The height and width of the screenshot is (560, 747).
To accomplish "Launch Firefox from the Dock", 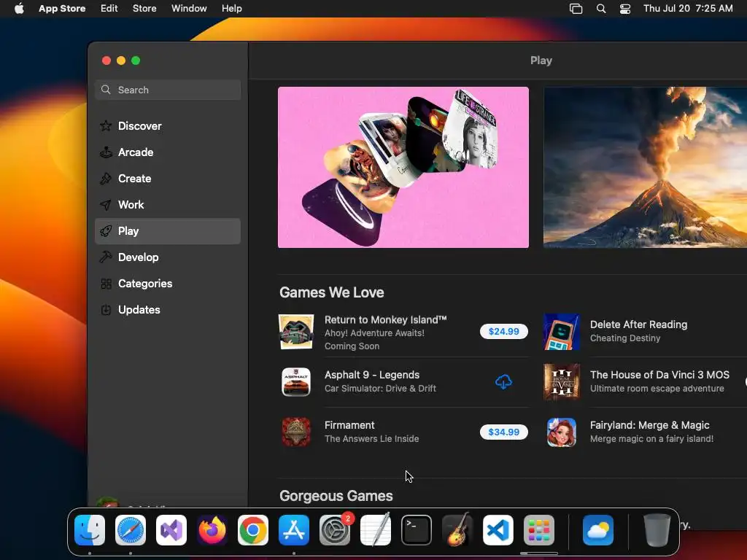I will 212,530.
